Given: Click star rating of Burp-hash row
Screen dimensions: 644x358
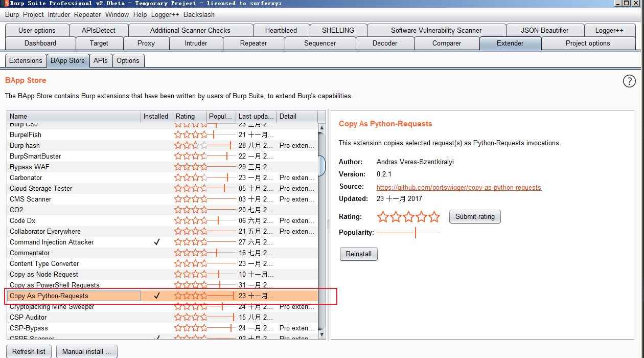Looking at the screenshot, I should tap(191, 145).
